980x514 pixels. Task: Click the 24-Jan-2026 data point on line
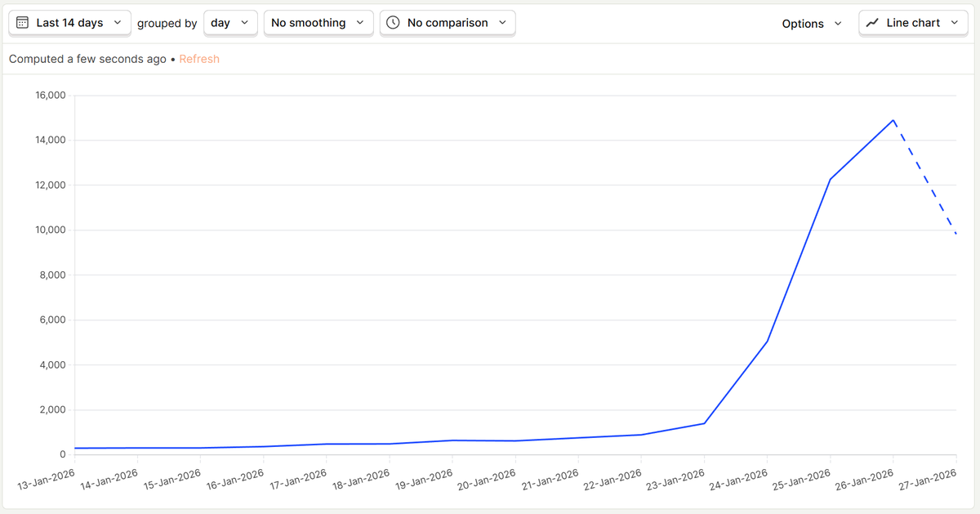[768, 341]
